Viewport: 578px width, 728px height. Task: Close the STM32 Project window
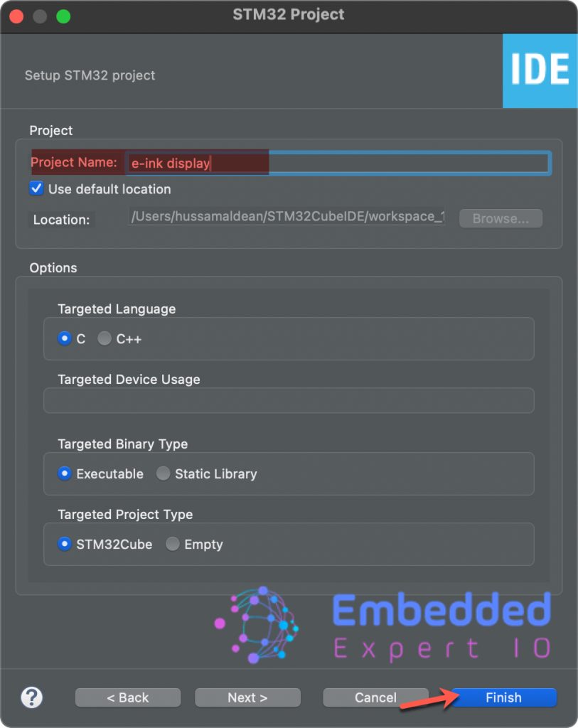pos(17,16)
